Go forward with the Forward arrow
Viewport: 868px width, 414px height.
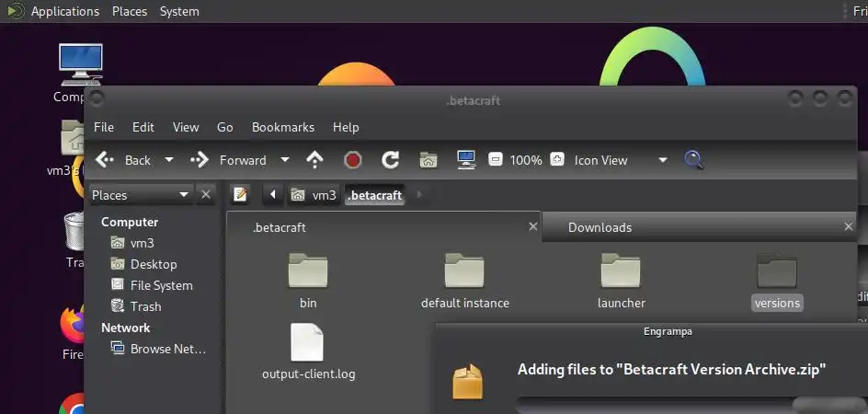coord(228,160)
